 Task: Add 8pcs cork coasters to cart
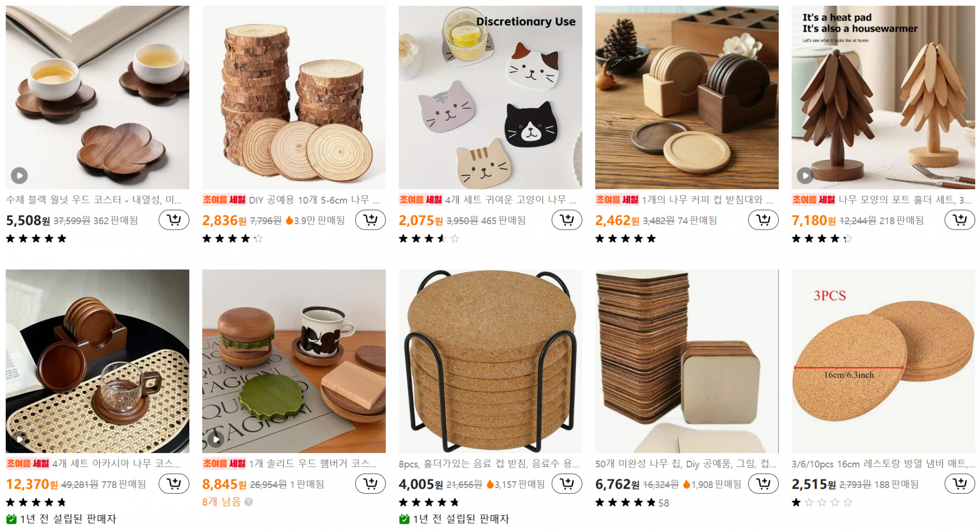click(x=567, y=484)
